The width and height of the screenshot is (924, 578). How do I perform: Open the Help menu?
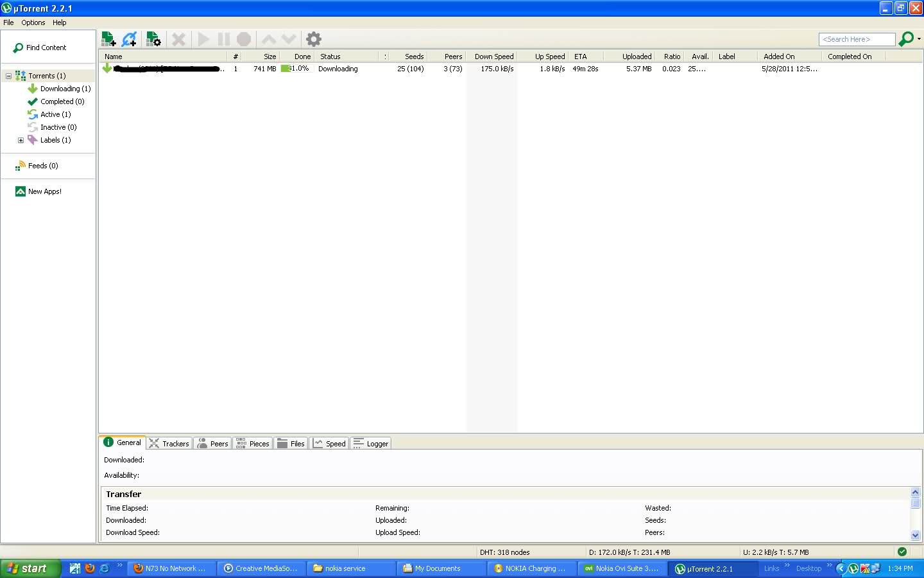click(60, 22)
